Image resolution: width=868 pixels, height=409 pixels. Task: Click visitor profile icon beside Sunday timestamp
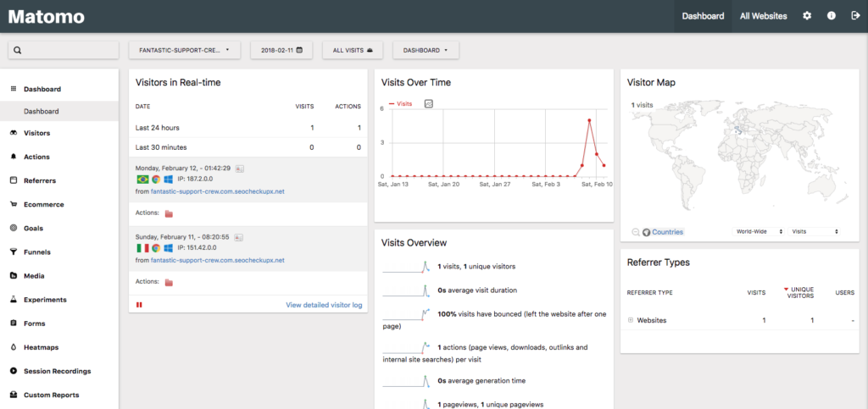[239, 236]
